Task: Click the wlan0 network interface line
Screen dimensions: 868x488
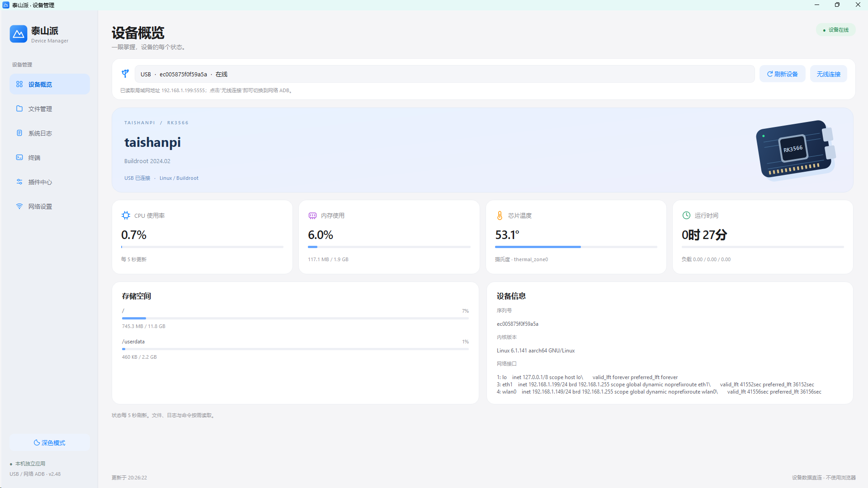Action: 659,392
